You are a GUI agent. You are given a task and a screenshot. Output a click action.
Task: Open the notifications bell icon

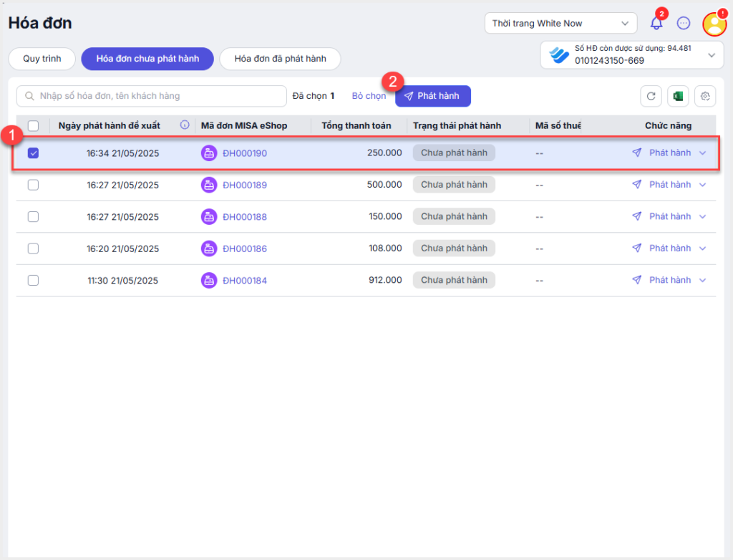656,24
